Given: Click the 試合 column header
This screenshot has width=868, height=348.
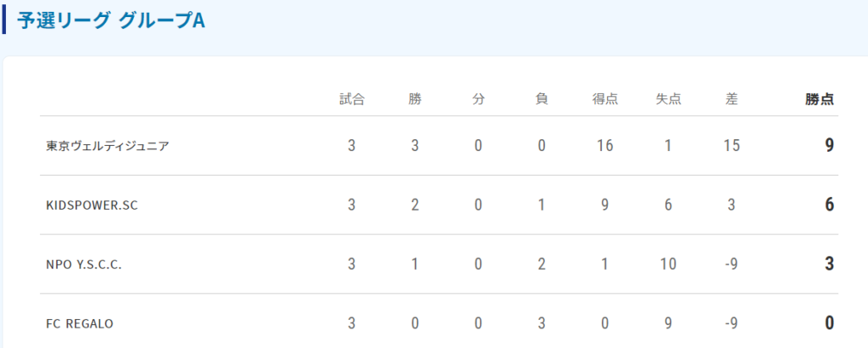Looking at the screenshot, I should point(352,99).
